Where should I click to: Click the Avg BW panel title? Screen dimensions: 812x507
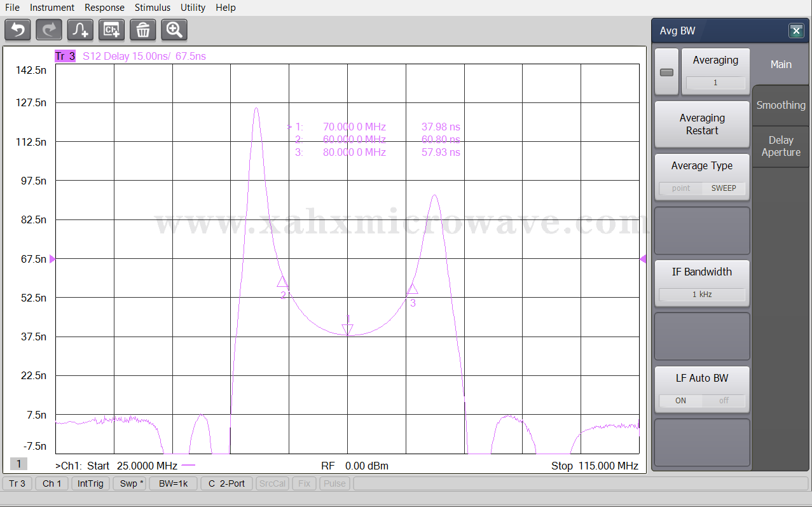[678, 31]
